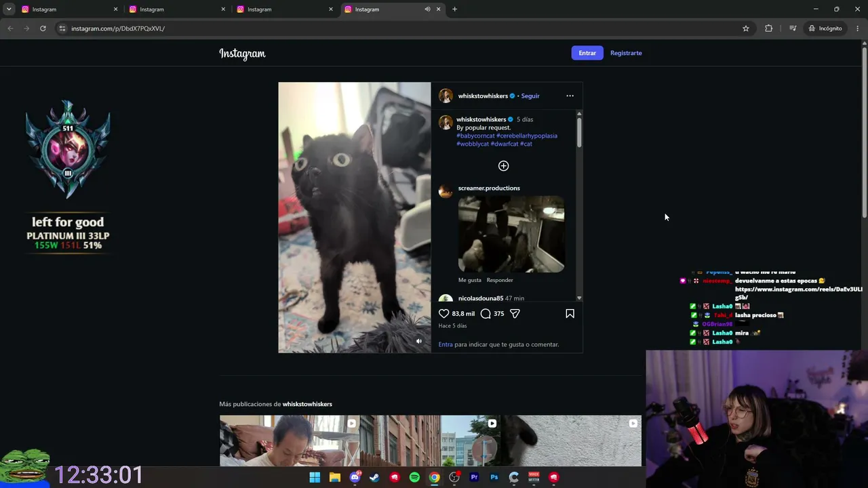Go back to the previous page

(x=10, y=28)
